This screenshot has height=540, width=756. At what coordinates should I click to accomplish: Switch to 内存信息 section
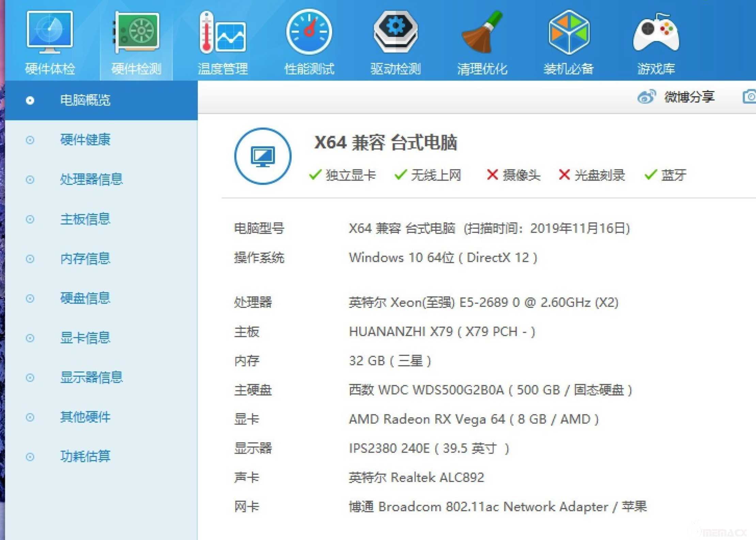pos(85,259)
